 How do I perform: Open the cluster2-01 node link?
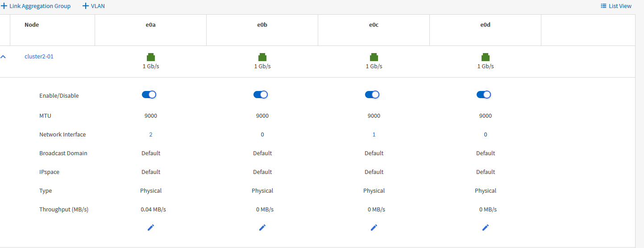(x=39, y=57)
